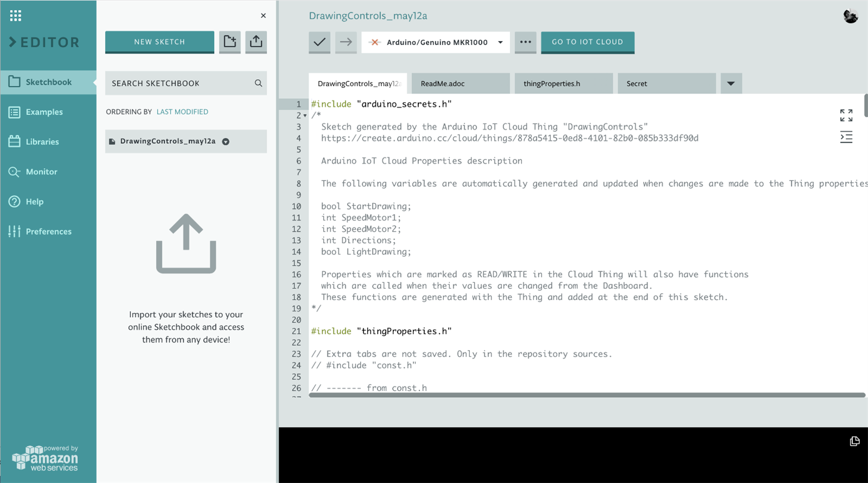Click the Upload arrow button
Image resolution: width=868 pixels, height=483 pixels.
pos(346,42)
